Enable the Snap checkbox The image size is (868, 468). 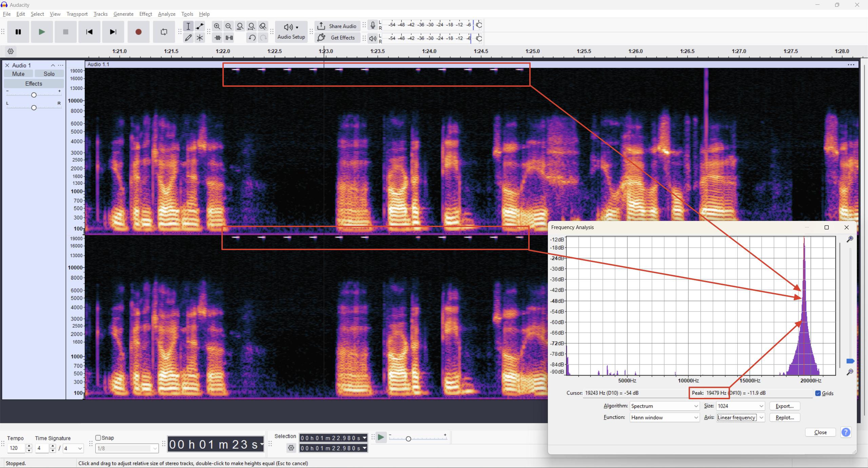(x=98, y=438)
